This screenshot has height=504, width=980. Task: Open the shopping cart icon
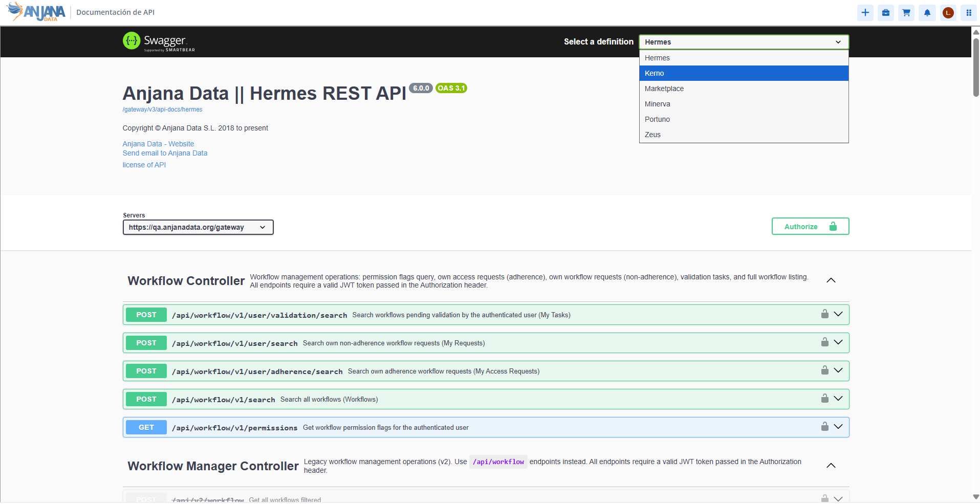point(906,13)
